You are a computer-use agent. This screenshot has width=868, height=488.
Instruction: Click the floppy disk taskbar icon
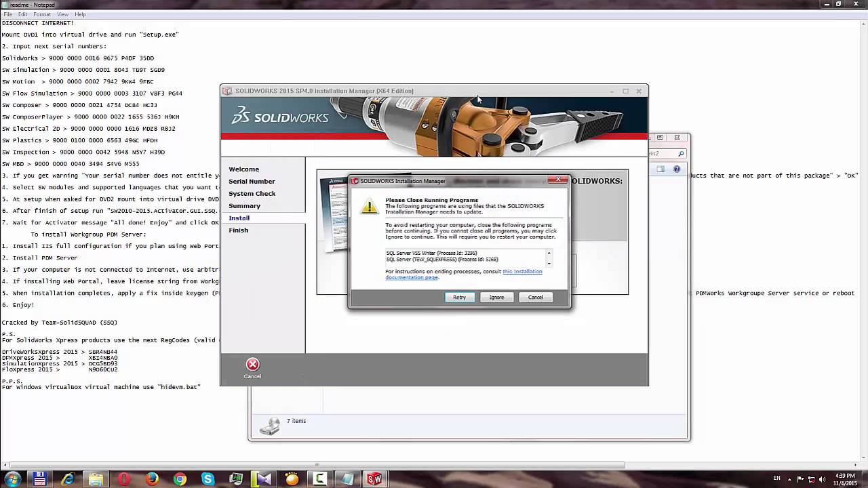click(x=40, y=479)
